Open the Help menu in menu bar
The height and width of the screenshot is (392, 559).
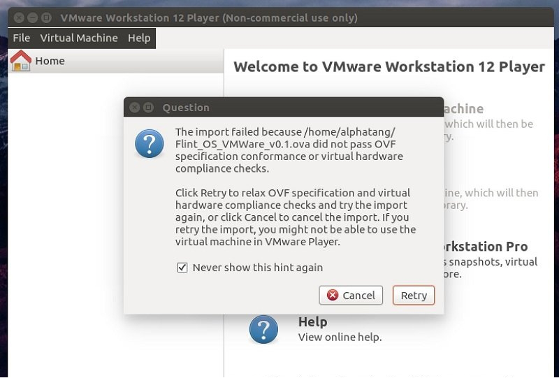(x=139, y=38)
